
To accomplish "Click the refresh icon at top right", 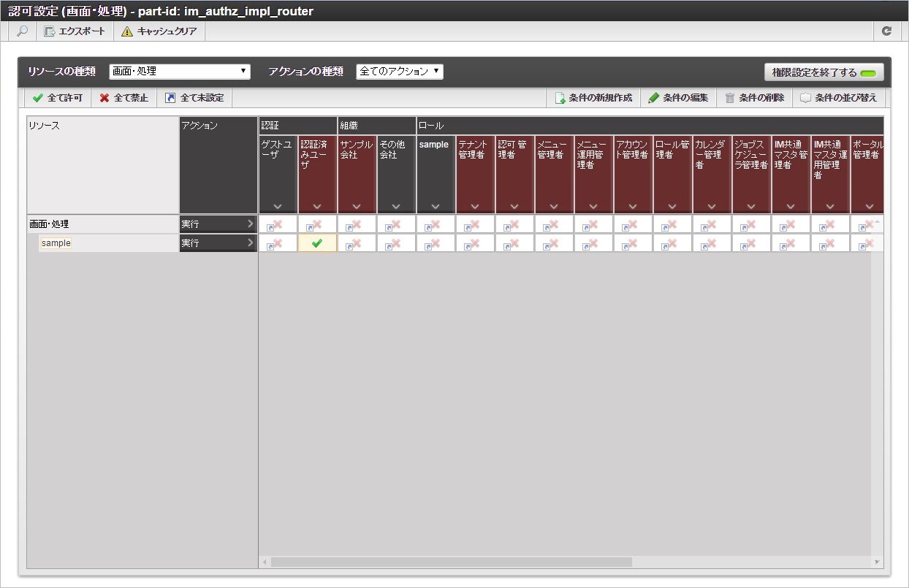I will (x=886, y=31).
